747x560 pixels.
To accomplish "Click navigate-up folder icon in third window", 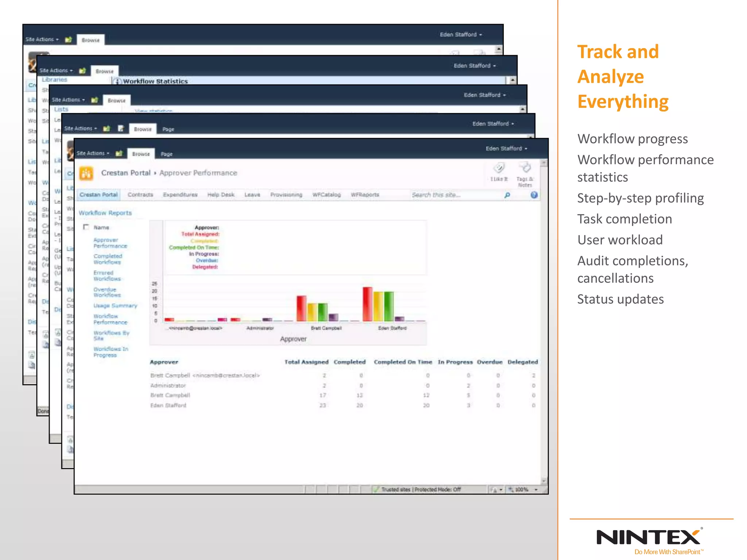I will point(94,100).
